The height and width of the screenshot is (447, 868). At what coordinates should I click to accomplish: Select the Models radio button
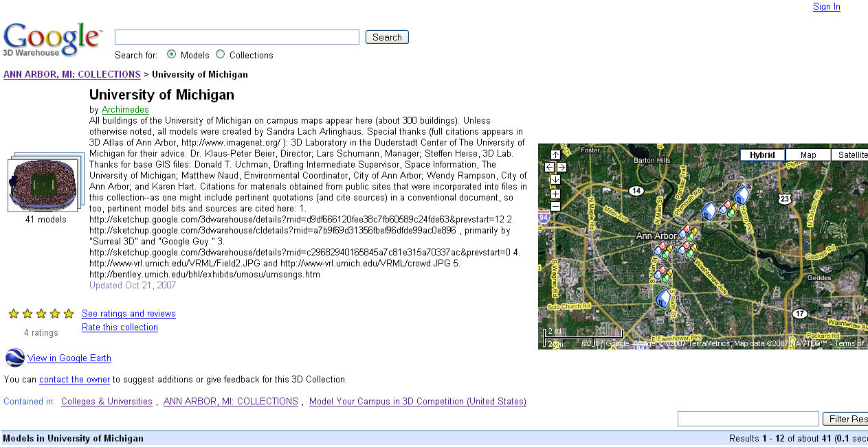point(171,54)
